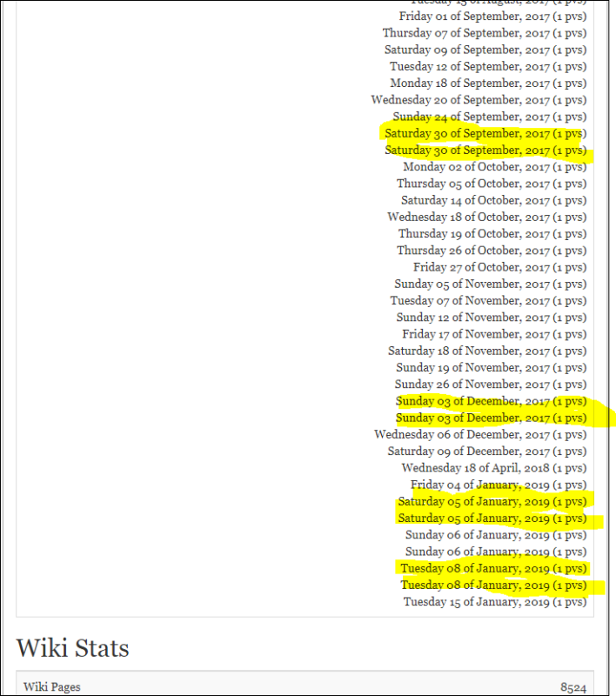616x696 pixels.
Task: Click the Wiki Stats heading
Action: click(x=73, y=648)
